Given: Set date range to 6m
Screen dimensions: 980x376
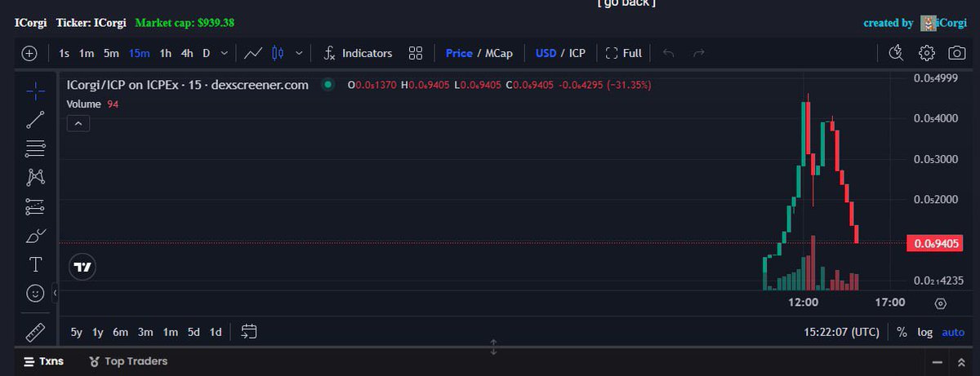Looking at the screenshot, I should (x=121, y=332).
